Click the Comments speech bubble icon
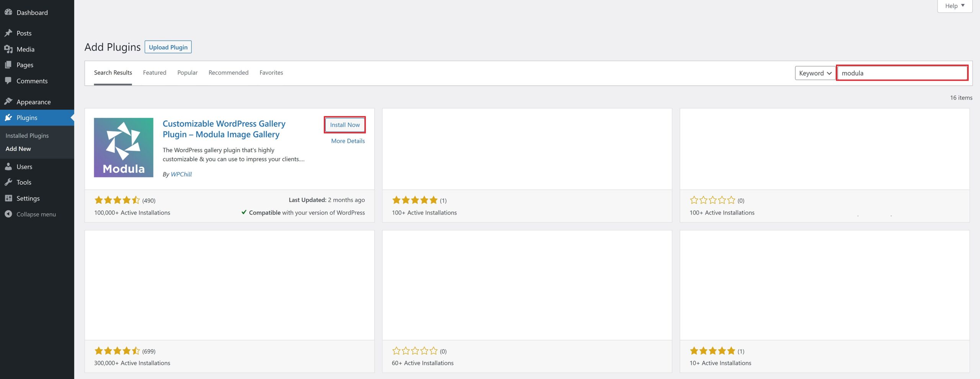Viewport: 980px width, 379px height. tap(8, 81)
